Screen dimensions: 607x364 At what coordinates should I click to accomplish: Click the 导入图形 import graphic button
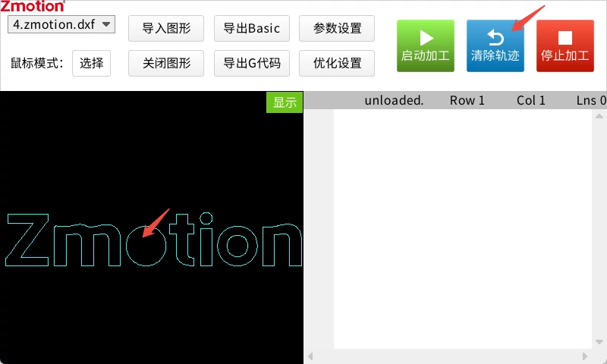coord(166,28)
